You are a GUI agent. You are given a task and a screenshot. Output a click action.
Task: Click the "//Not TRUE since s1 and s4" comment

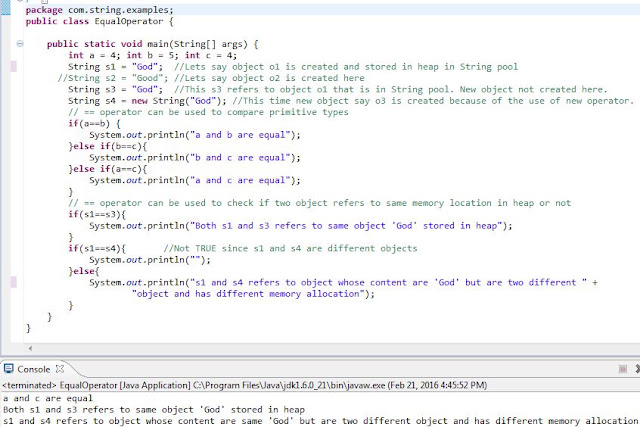[x=290, y=248]
